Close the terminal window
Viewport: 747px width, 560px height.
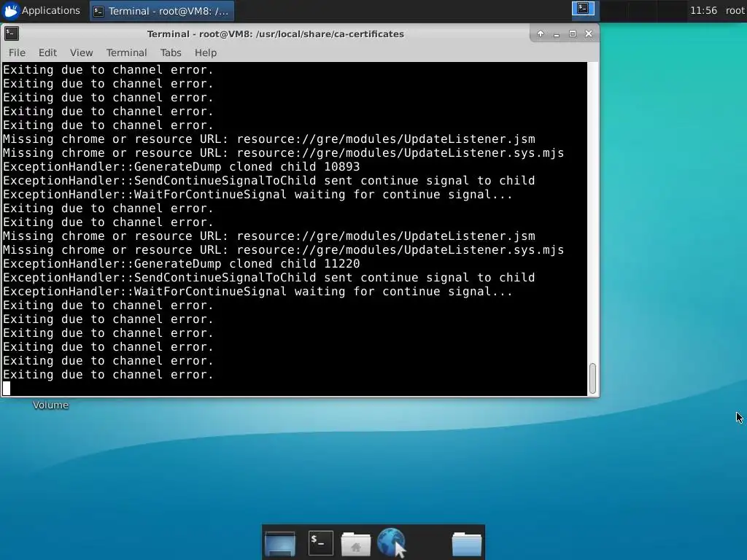coord(589,34)
